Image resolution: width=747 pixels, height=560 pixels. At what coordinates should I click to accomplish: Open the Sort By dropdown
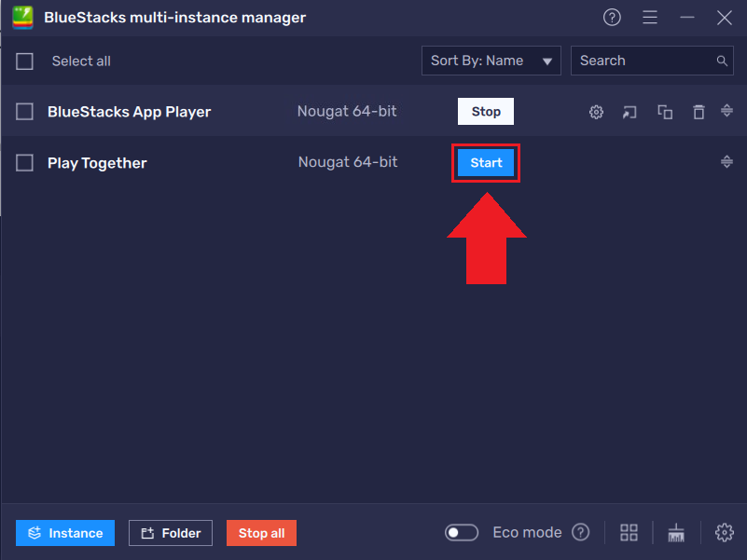[491, 61]
